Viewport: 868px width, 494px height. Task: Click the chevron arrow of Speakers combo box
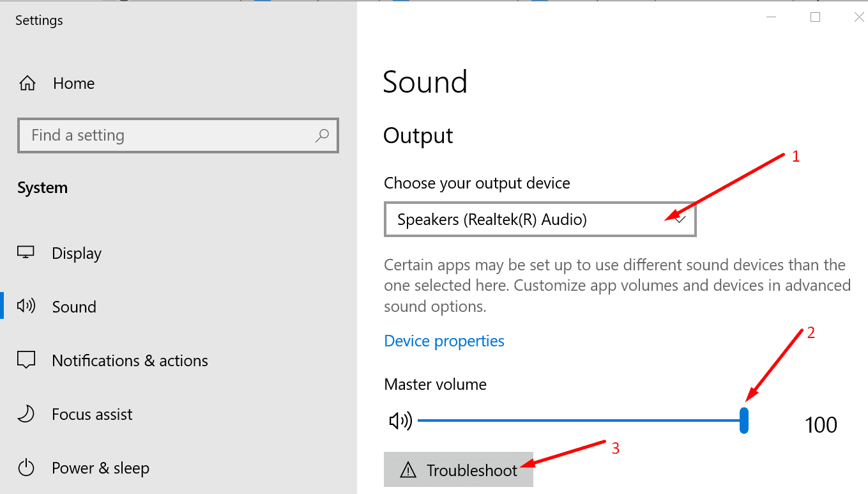tap(680, 220)
